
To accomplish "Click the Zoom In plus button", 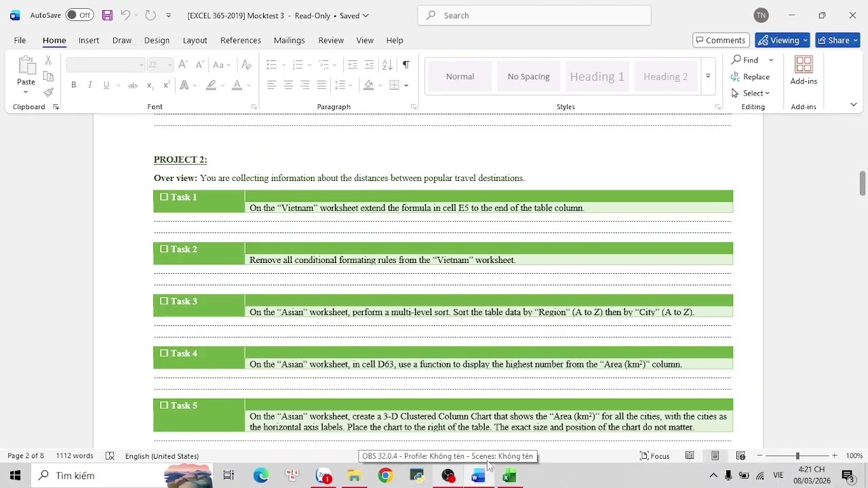I will (834, 455).
